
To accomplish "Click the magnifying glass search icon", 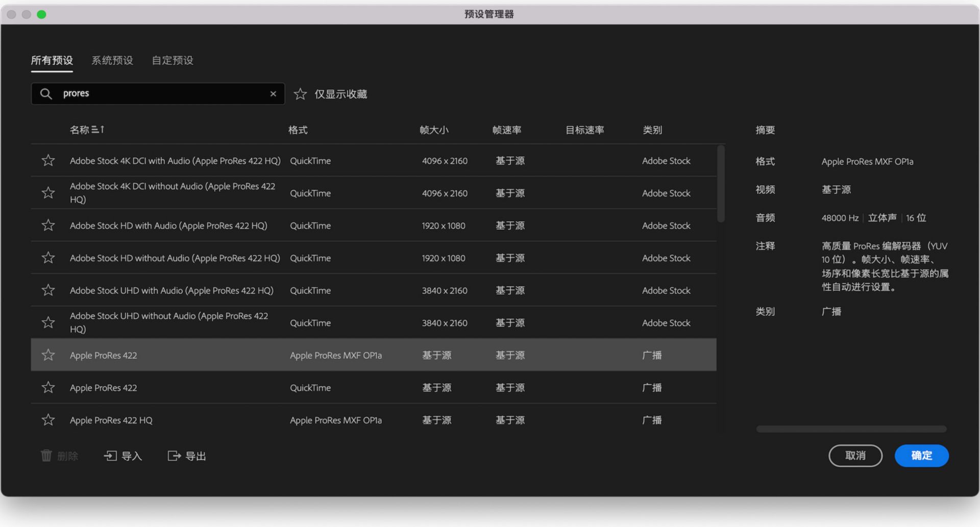I will coord(45,94).
